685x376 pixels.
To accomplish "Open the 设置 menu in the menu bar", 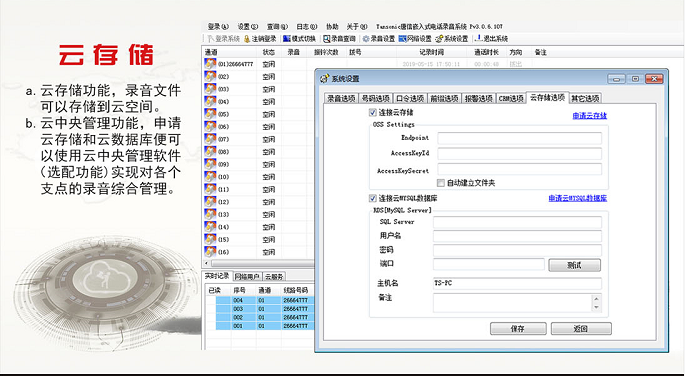I will [x=248, y=27].
